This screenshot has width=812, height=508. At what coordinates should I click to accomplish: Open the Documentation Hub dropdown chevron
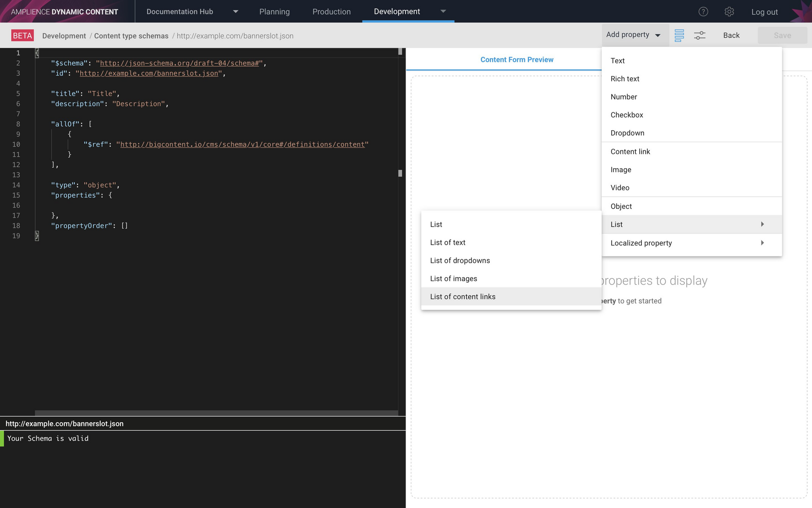[x=235, y=12]
